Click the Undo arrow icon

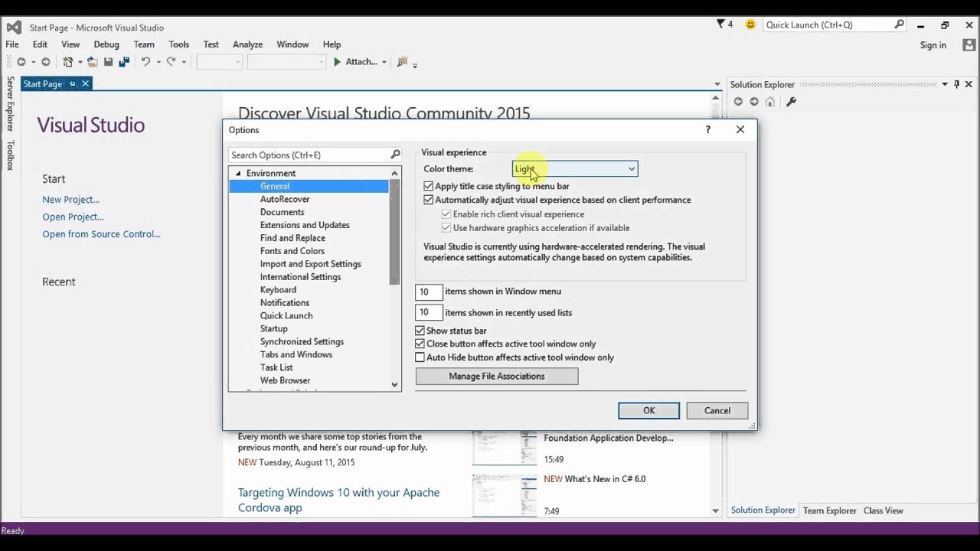point(145,62)
